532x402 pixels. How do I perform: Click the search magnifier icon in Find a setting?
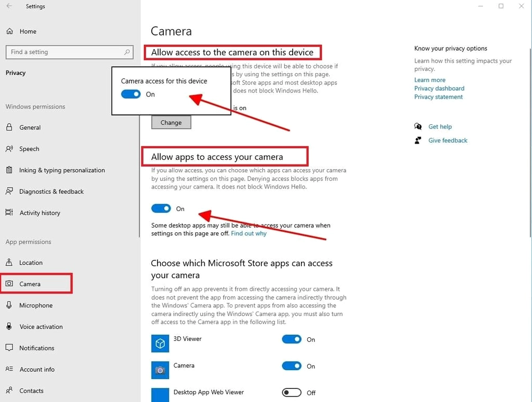127,52
